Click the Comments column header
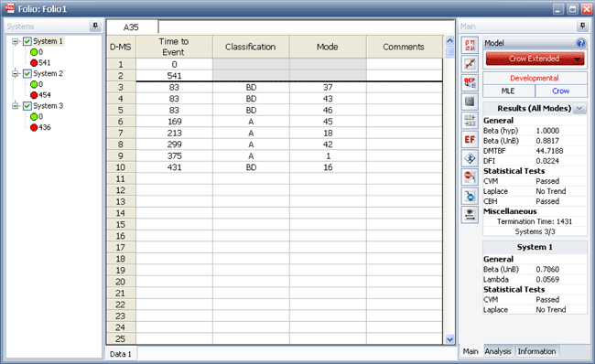This screenshot has height=364, width=595. (404, 47)
